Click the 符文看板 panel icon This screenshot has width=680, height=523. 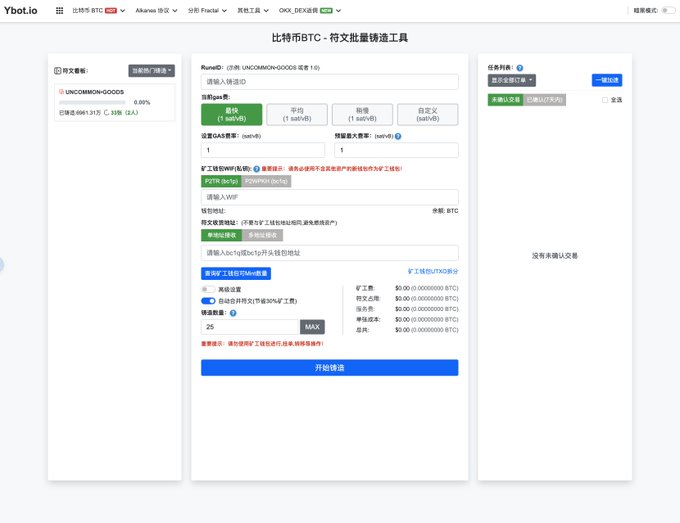tap(57, 71)
